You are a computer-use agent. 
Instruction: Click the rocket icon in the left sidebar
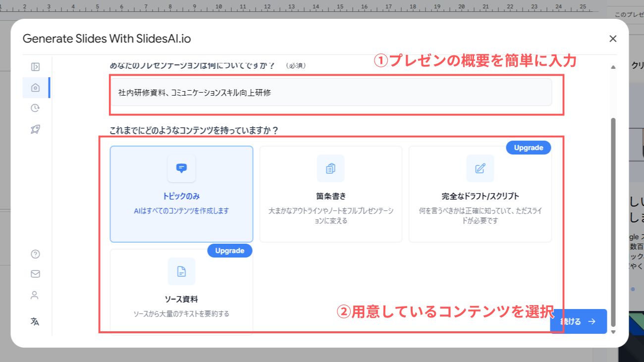(34, 129)
